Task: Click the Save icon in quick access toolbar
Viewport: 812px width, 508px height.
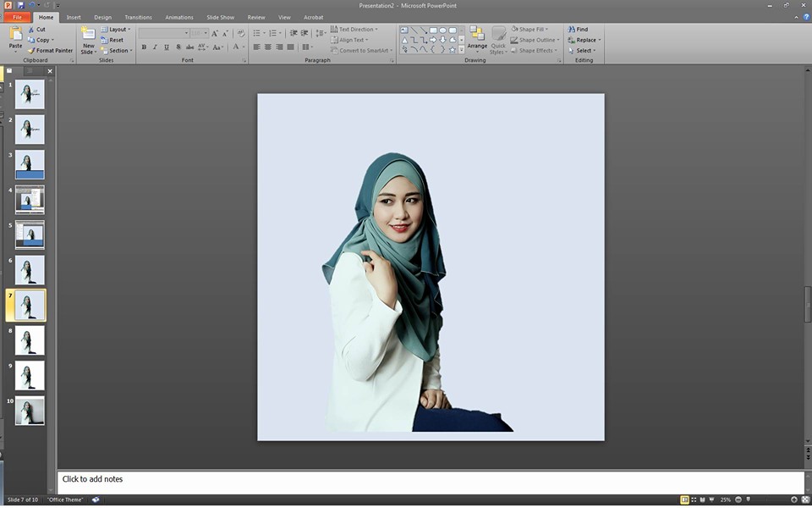Action: tap(21, 5)
